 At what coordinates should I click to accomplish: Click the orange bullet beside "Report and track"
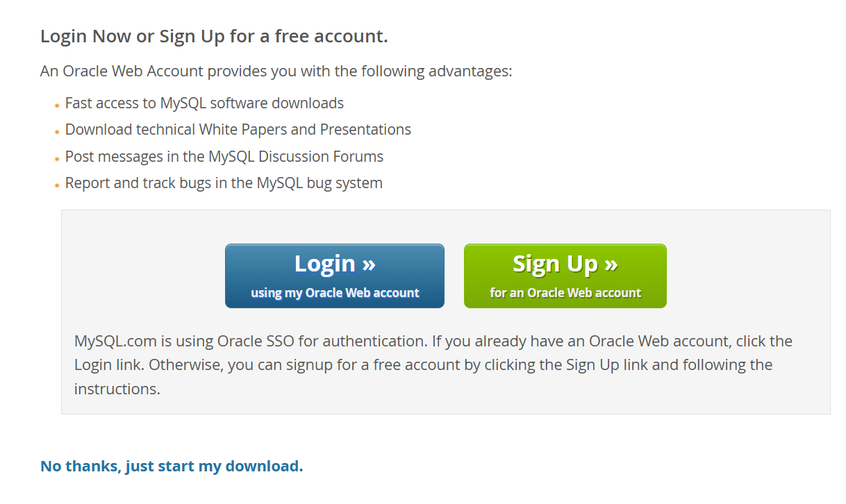pyautogui.click(x=57, y=185)
